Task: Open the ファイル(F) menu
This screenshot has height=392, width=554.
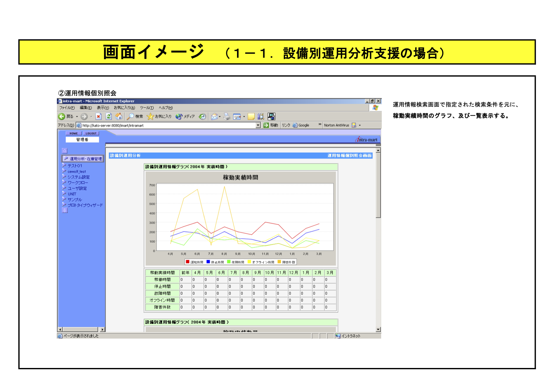Action: 67,108
